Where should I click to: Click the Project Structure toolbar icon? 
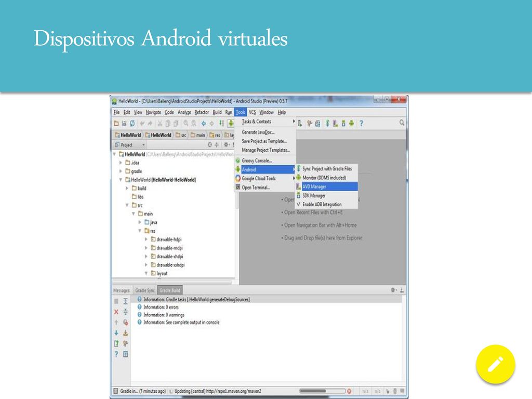pyautogui.click(x=317, y=124)
